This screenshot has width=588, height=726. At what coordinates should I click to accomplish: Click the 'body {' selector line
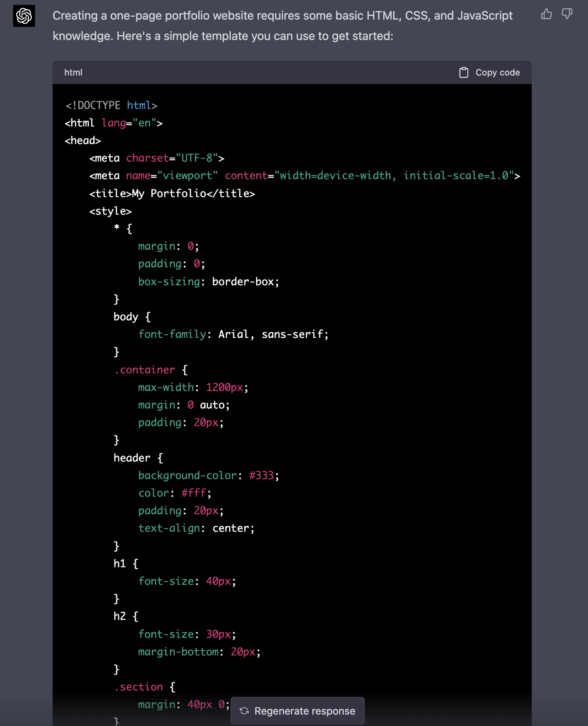[x=132, y=317]
